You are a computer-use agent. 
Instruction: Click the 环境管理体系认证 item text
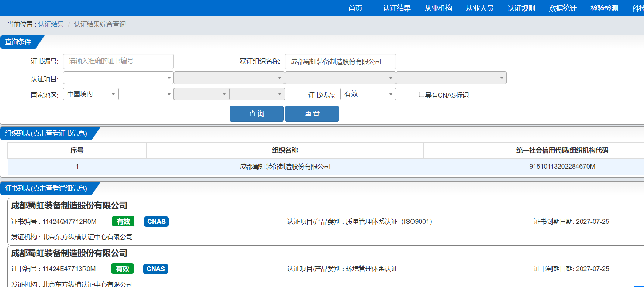coord(372,269)
